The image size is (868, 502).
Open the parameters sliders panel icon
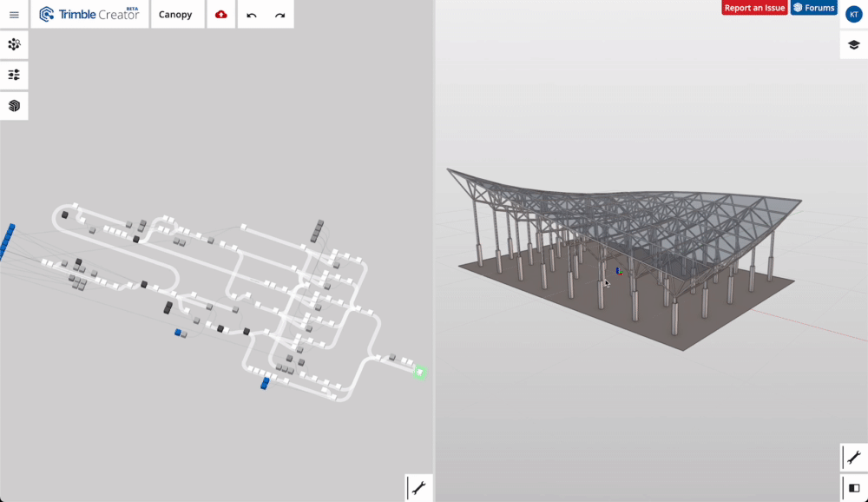tap(14, 75)
